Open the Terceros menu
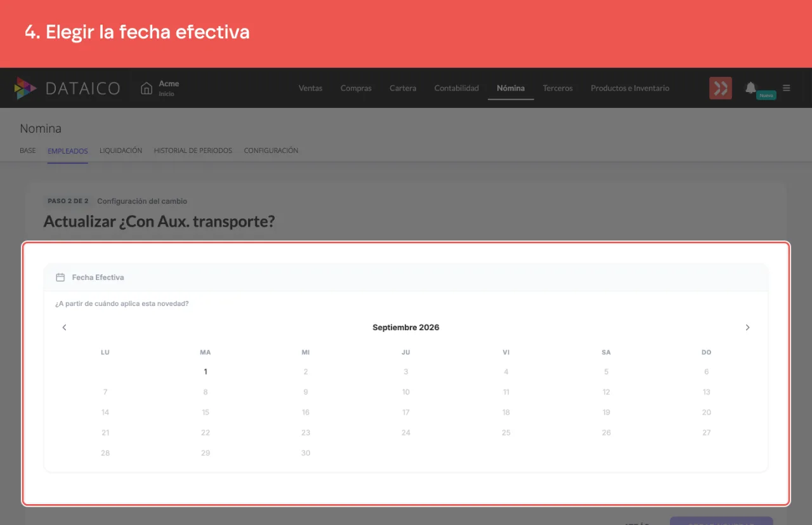This screenshot has height=525, width=812. click(x=558, y=88)
